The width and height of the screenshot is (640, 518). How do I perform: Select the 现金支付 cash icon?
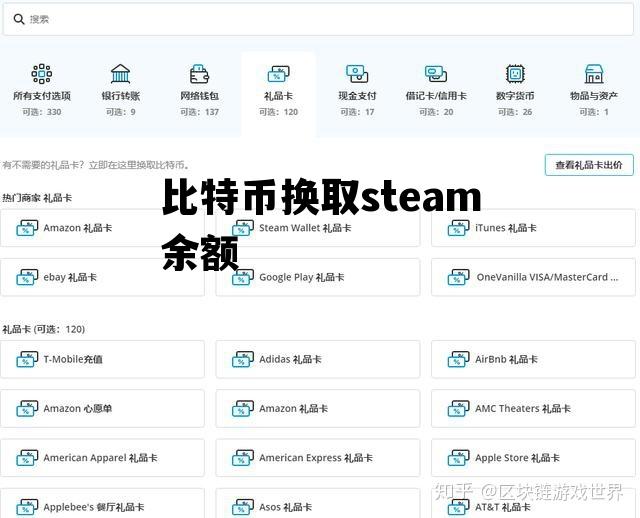coord(357,74)
